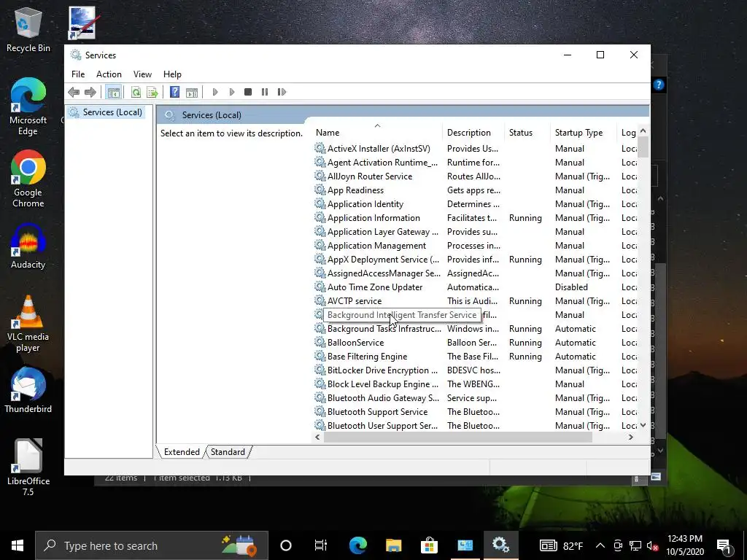747x560 pixels.
Task: Toggle the Show/Hide Action Pane icon
Action: (x=192, y=92)
